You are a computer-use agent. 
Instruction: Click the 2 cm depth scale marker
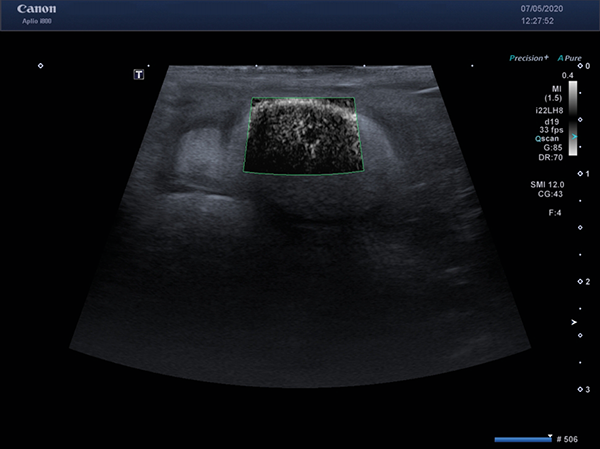pos(584,282)
